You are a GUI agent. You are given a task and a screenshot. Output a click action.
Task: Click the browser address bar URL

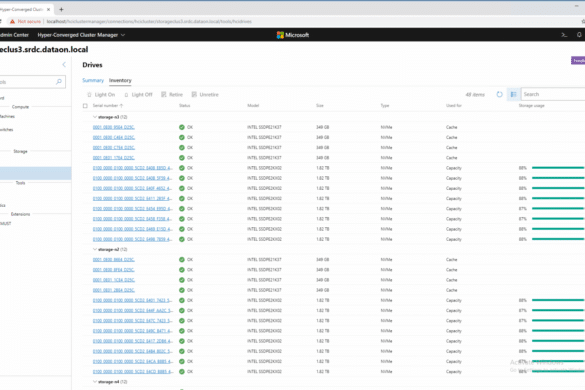149,22
